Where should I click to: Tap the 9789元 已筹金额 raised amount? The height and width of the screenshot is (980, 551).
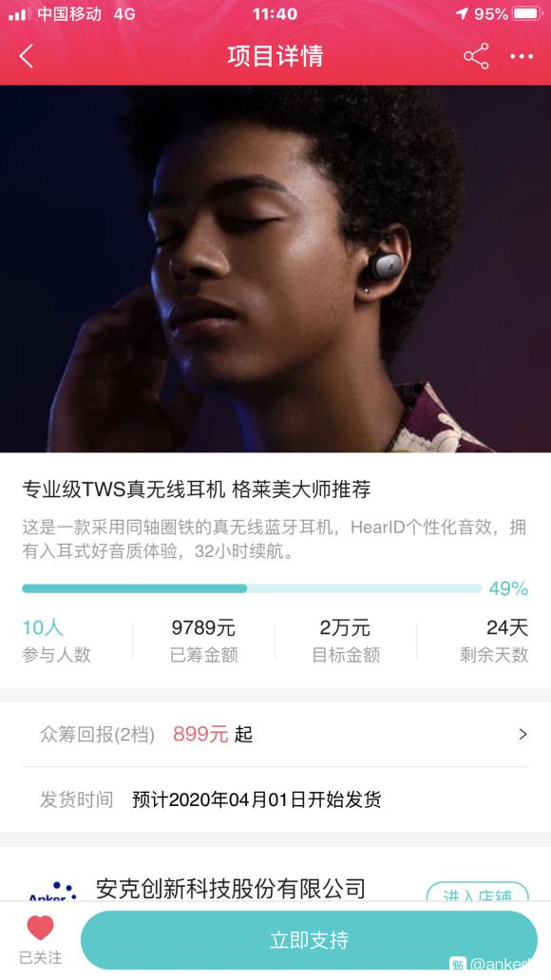[203, 641]
